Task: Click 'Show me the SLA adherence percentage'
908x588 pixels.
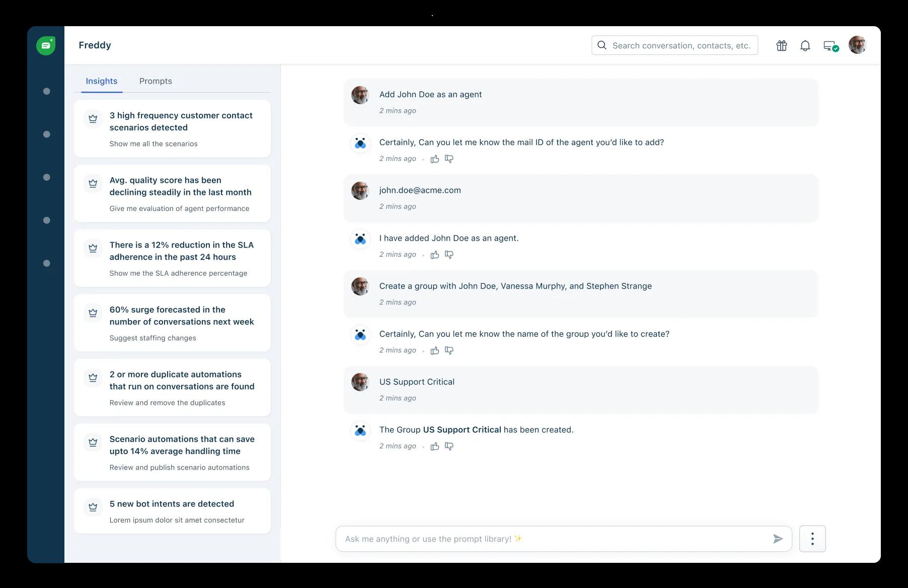Action: [x=178, y=273]
